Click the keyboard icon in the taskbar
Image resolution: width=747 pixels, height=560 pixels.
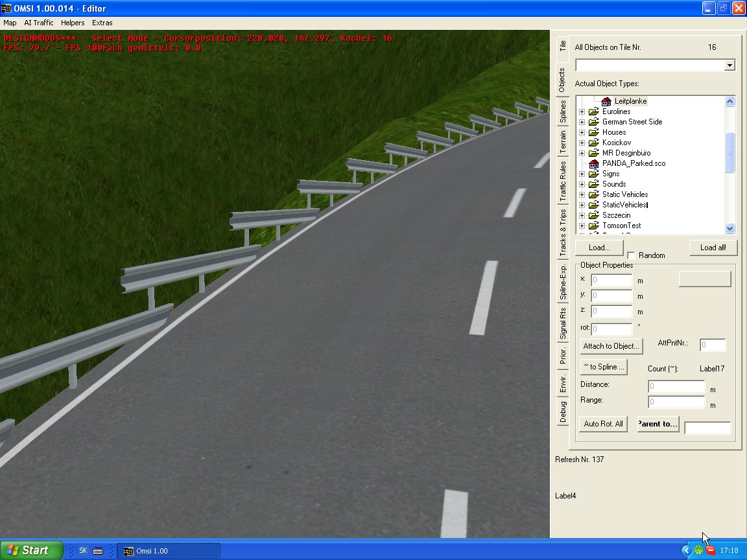coord(98,551)
